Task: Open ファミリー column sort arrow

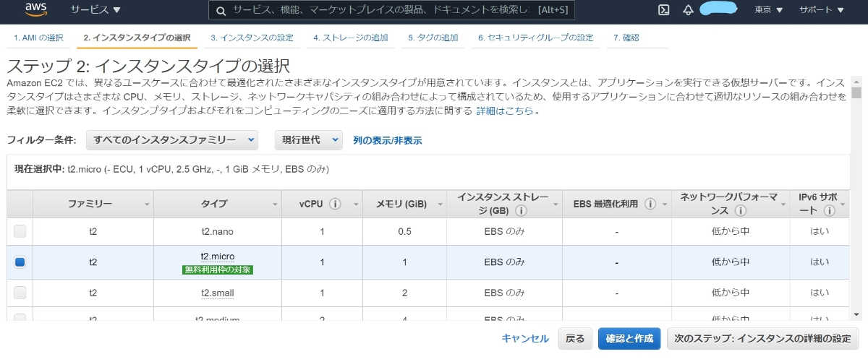Action: tap(147, 205)
